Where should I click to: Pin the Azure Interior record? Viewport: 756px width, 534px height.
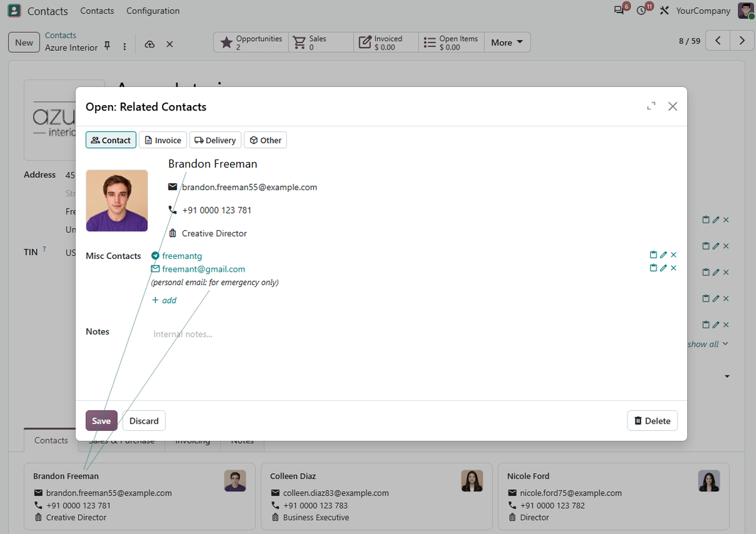[x=107, y=46]
